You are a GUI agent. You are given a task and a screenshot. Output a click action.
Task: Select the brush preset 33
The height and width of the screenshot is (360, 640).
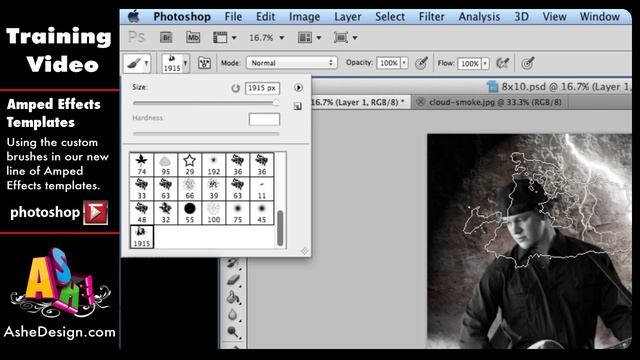coord(142,189)
